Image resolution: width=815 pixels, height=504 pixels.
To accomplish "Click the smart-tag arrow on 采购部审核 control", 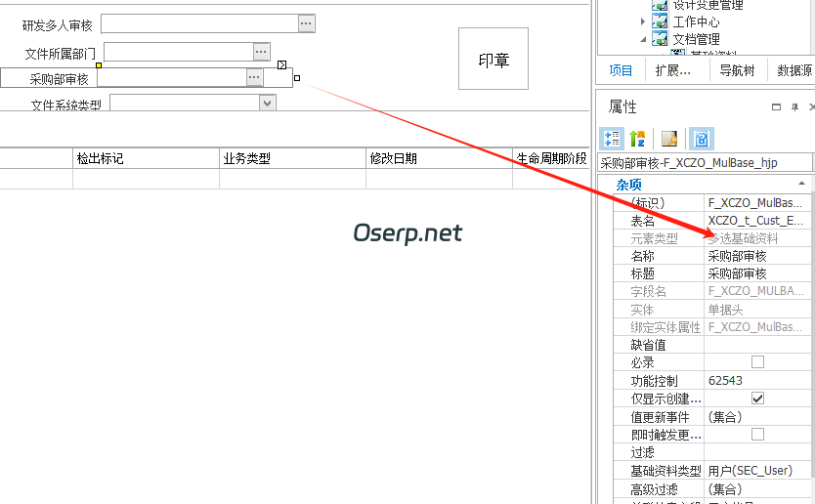I will [281, 64].
